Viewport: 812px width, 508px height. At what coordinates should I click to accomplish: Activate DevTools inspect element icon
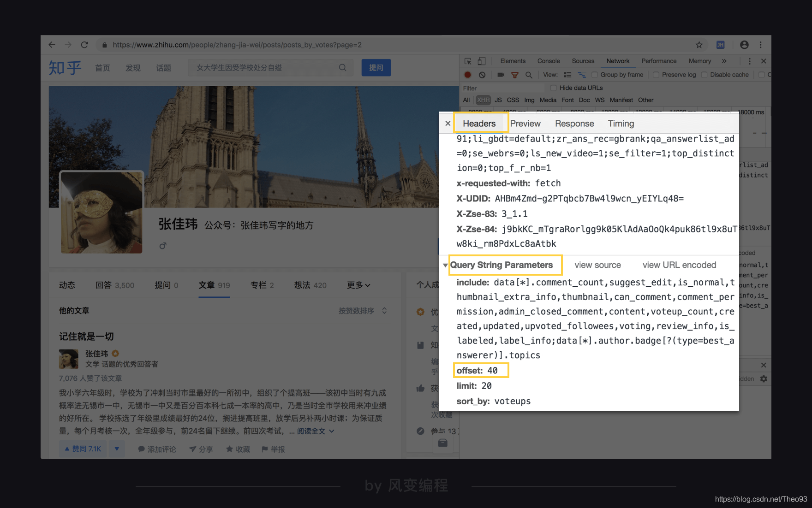tap(468, 61)
